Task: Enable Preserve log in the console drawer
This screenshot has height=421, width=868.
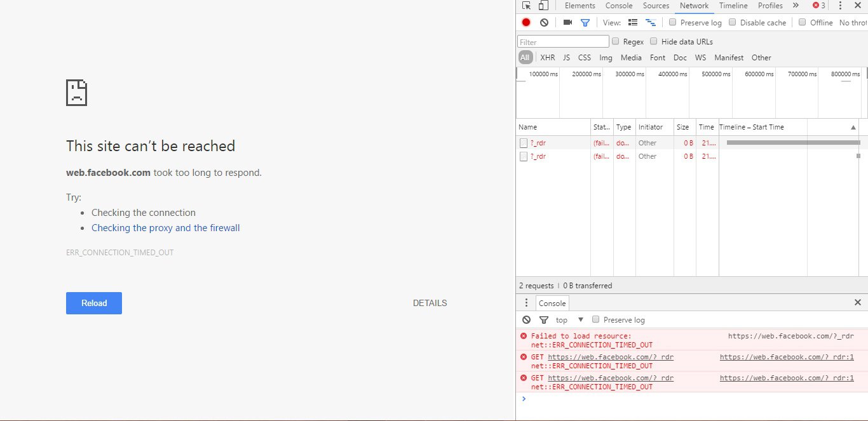Action: [595, 319]
